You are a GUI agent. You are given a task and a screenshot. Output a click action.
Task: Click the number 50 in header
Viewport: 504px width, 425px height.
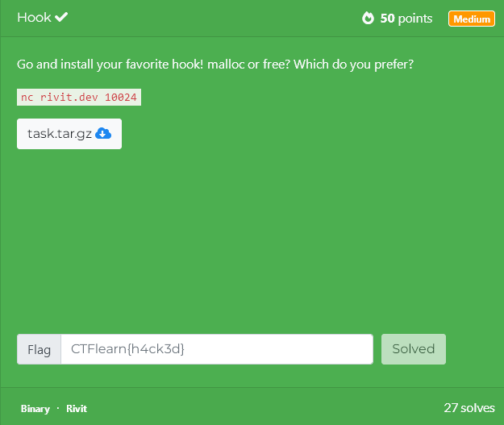tap(387, 19)
